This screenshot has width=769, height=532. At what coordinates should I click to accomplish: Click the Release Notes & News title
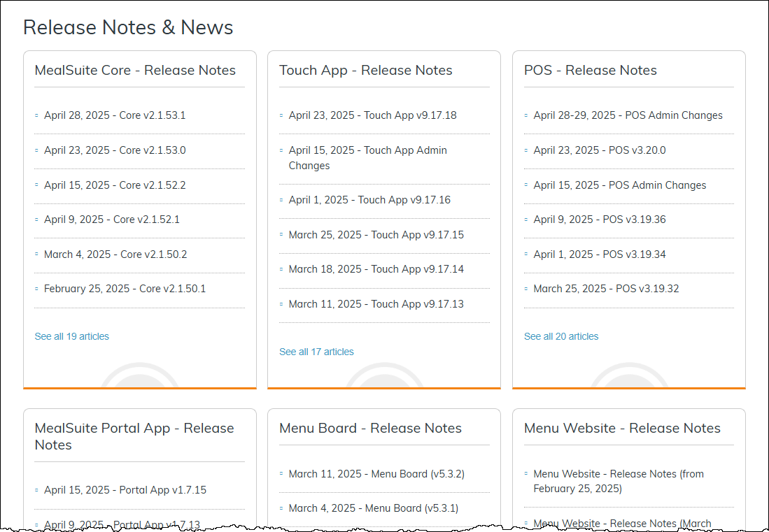(128, 27)
